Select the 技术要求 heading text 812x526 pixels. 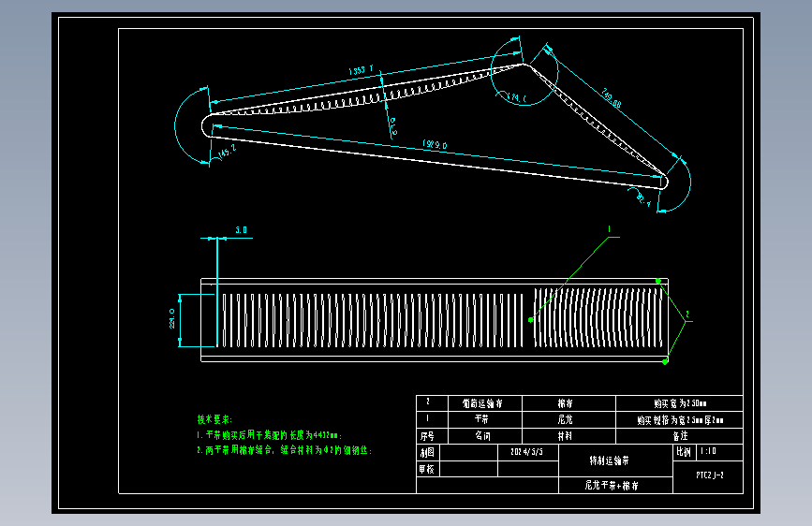tap(214, 419)
